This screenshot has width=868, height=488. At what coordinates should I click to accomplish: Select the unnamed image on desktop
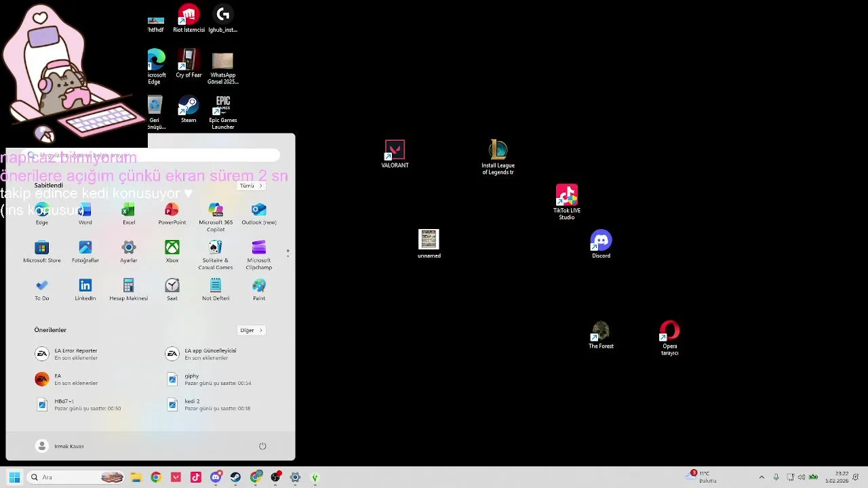429,244
